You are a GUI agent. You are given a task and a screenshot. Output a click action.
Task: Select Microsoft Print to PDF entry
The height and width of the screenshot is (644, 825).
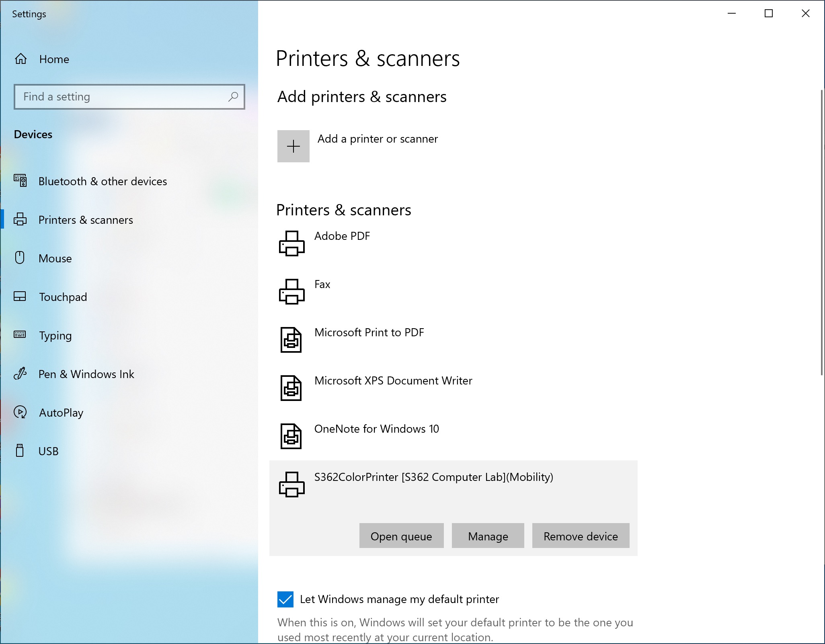tap(369, 332)
